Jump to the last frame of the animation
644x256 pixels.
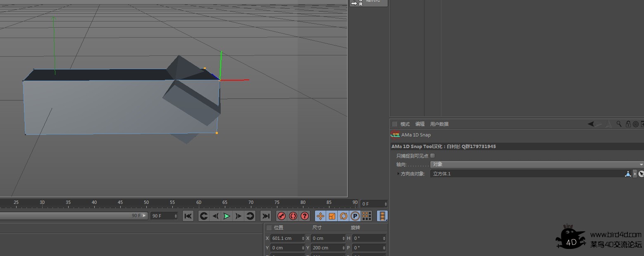[x=266, y=216]
